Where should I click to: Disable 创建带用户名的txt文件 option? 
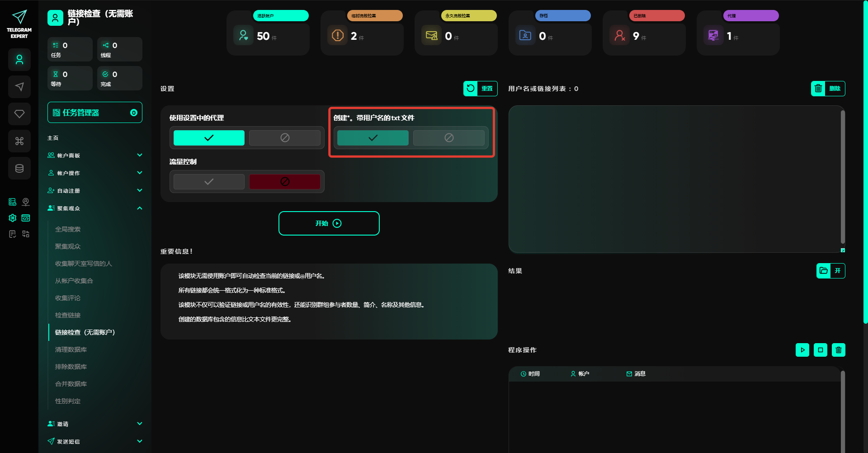click(x=448, y=138)
